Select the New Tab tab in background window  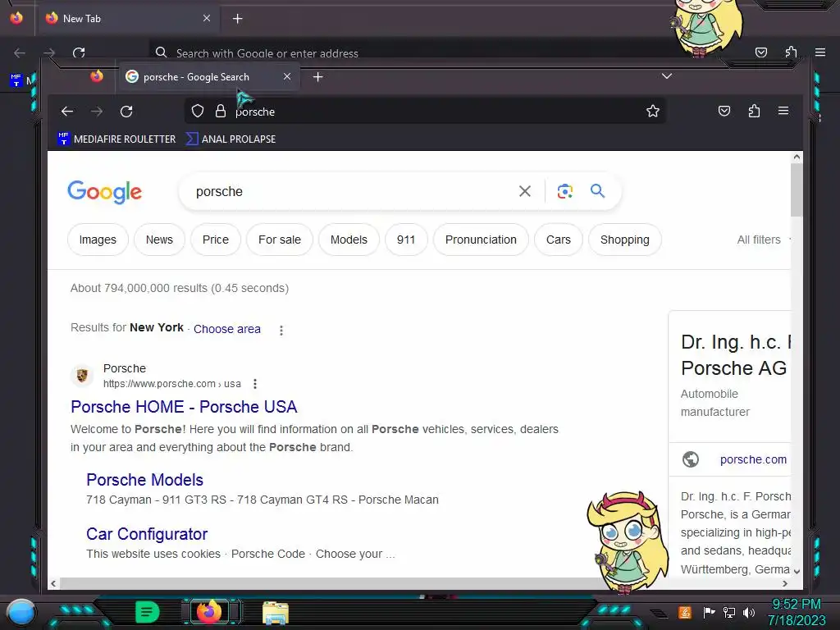(127, 19)
